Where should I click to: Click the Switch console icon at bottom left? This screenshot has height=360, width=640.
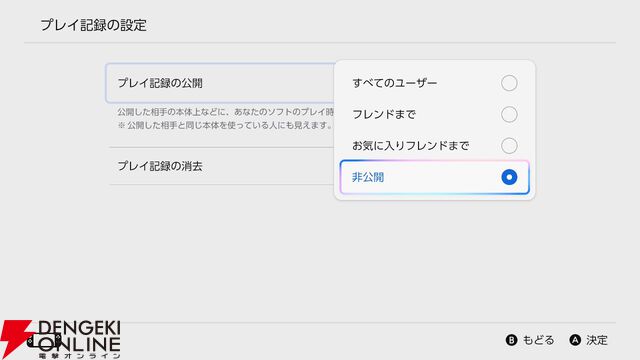point(44,341)
